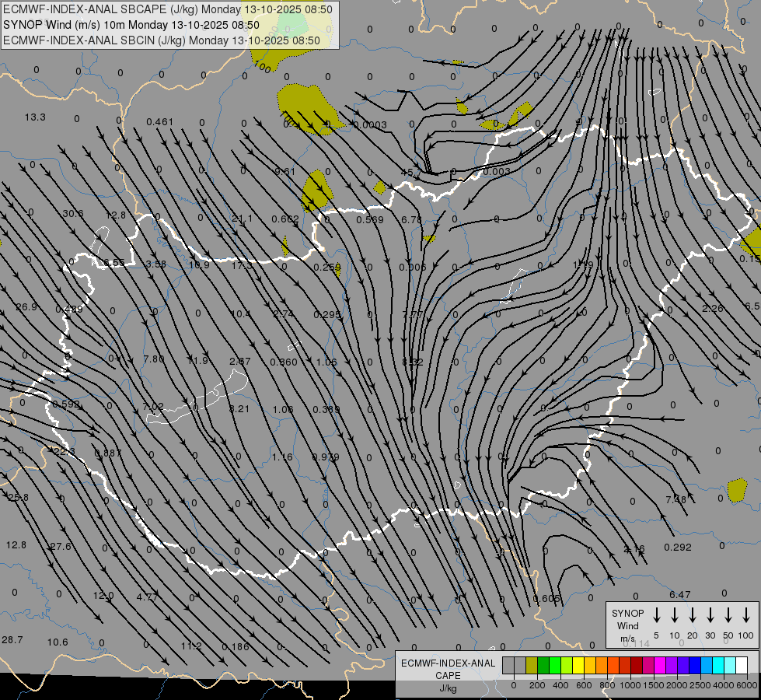The height and width of the screenshot is (700, 761).
Task: Click the 5 m/s wind arrow in legend
Action: point(656,614)
